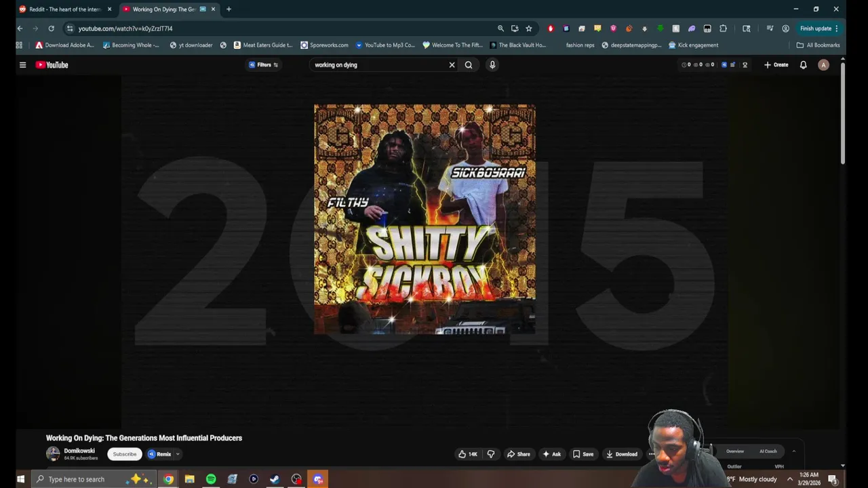
Task: Open the Becoming Whole bookmark
Action: (x=131, y=45)
